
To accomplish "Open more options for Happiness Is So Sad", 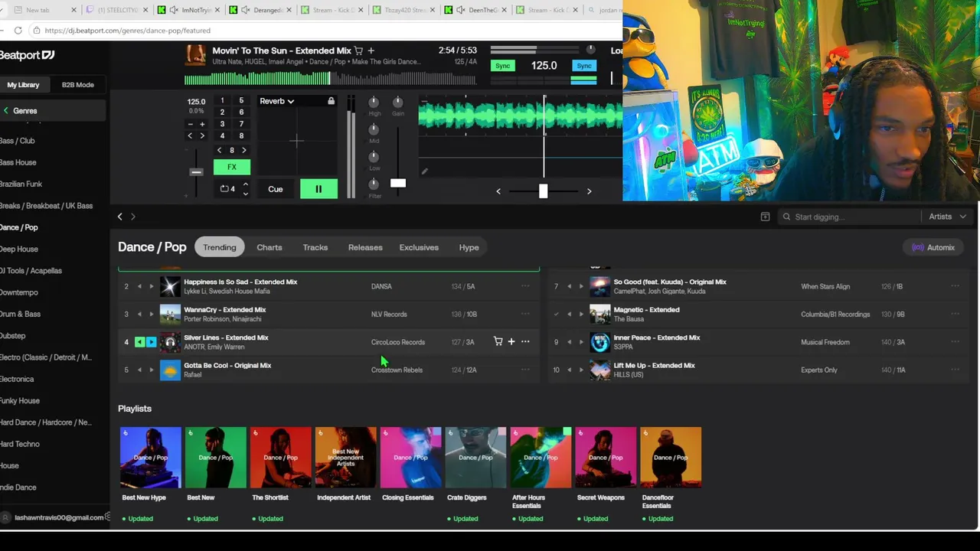I will point(525,286).
